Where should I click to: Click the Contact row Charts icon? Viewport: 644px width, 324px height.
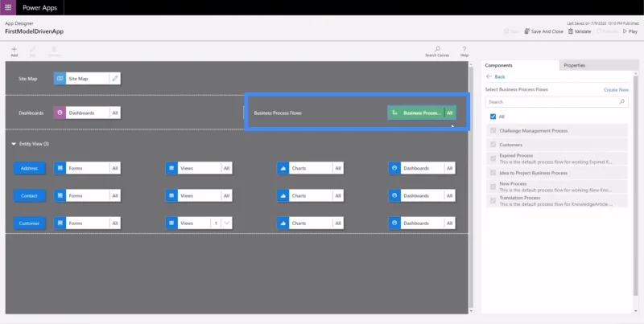click(x=283, y=195)
